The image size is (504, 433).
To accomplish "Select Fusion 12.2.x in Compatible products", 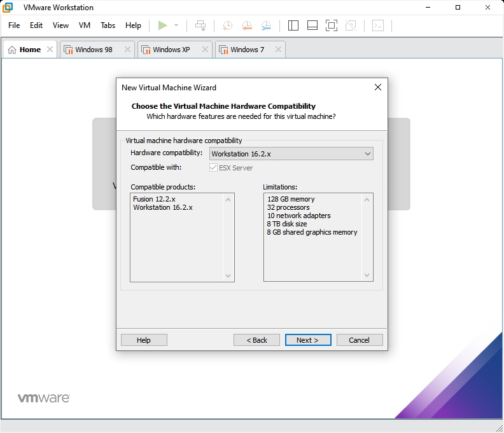I will point(154,199).
